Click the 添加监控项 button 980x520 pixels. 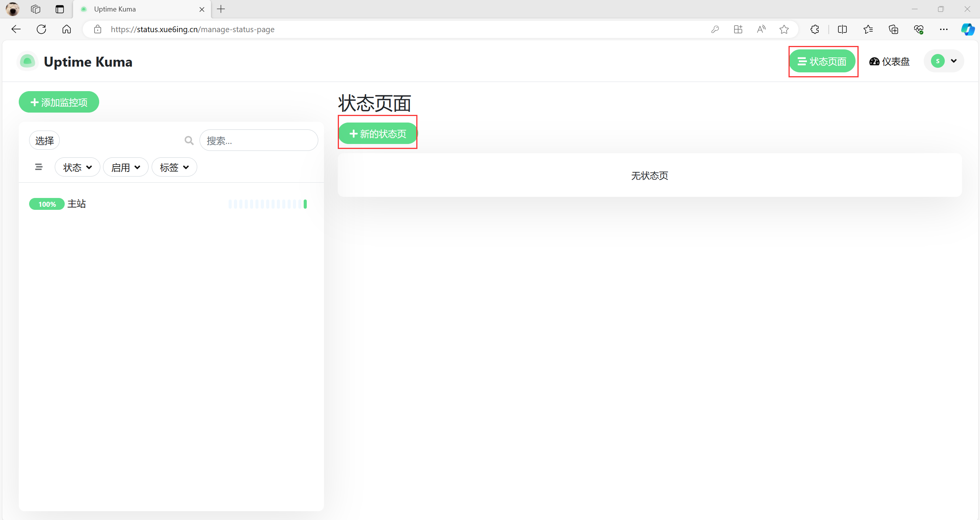coord(59,102)
